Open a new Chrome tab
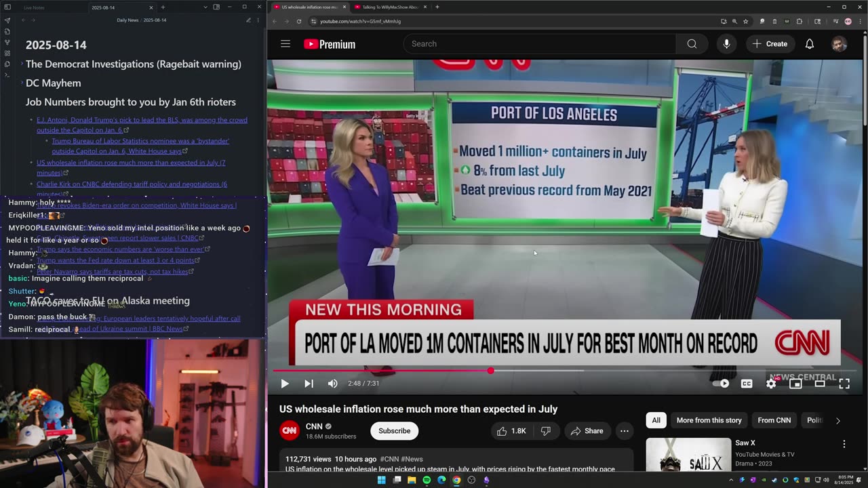Screen dimensions: 868x488 click(437, 7)
